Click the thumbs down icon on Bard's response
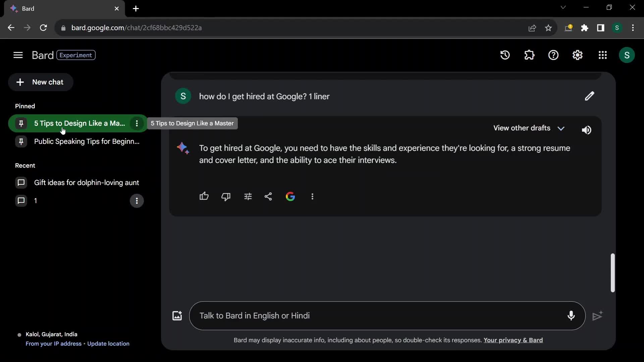 [226, 196]
